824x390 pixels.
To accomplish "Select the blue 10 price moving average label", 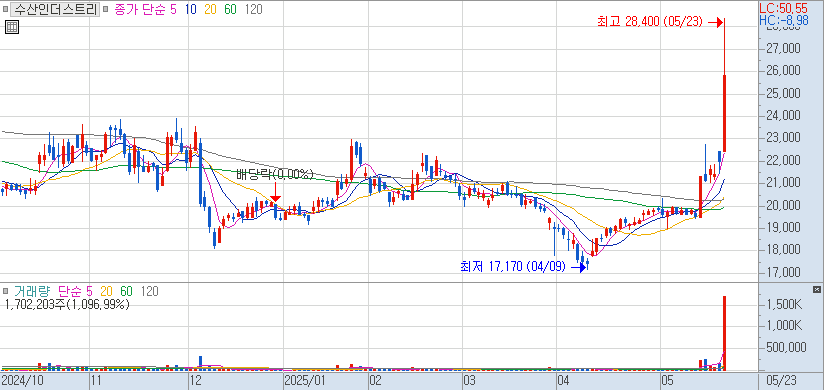I will click(190, 9).
